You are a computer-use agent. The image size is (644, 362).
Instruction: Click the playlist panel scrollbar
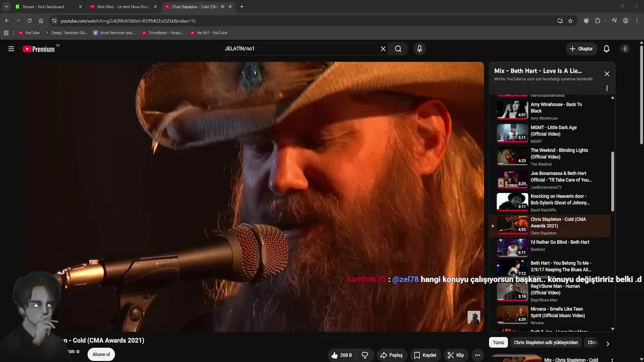612,181
